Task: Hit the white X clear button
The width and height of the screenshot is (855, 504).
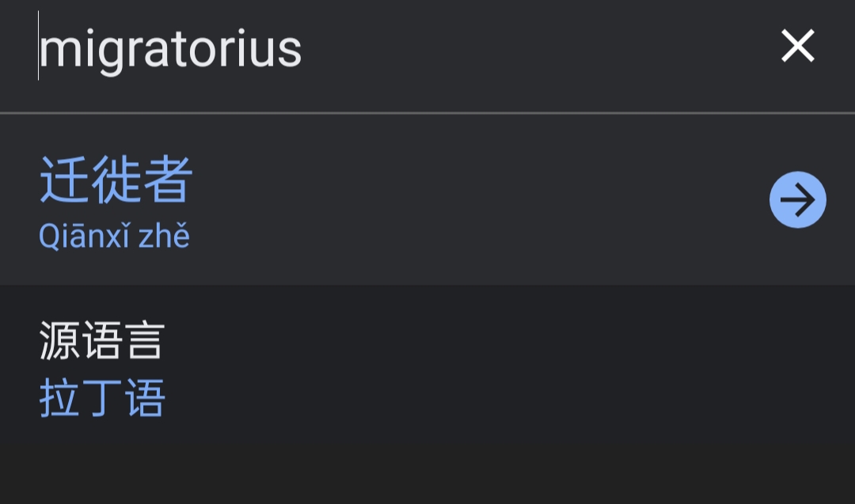Action: pyautogui.click(x=797, y=47)
